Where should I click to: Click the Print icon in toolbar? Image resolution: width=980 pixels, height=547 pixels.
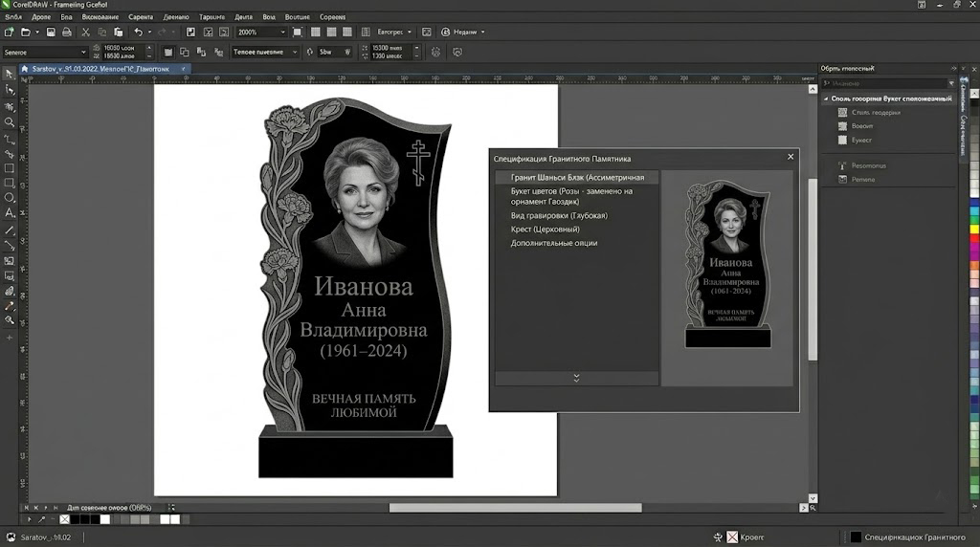(65, 32)
